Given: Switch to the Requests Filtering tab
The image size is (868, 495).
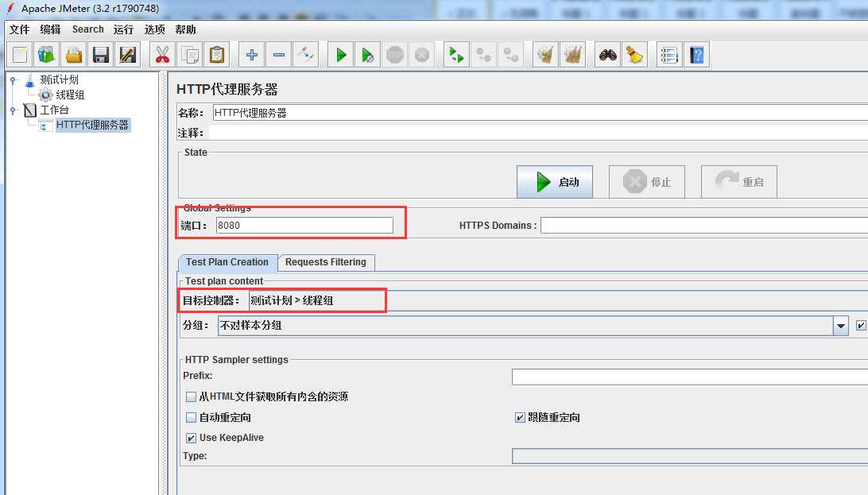Looking at the screenshot, I should tap(326, 262).
